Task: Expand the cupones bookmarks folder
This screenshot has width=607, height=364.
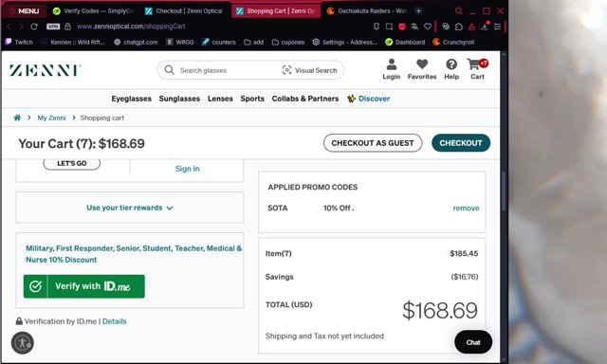Action: click(x=288, y=42)
